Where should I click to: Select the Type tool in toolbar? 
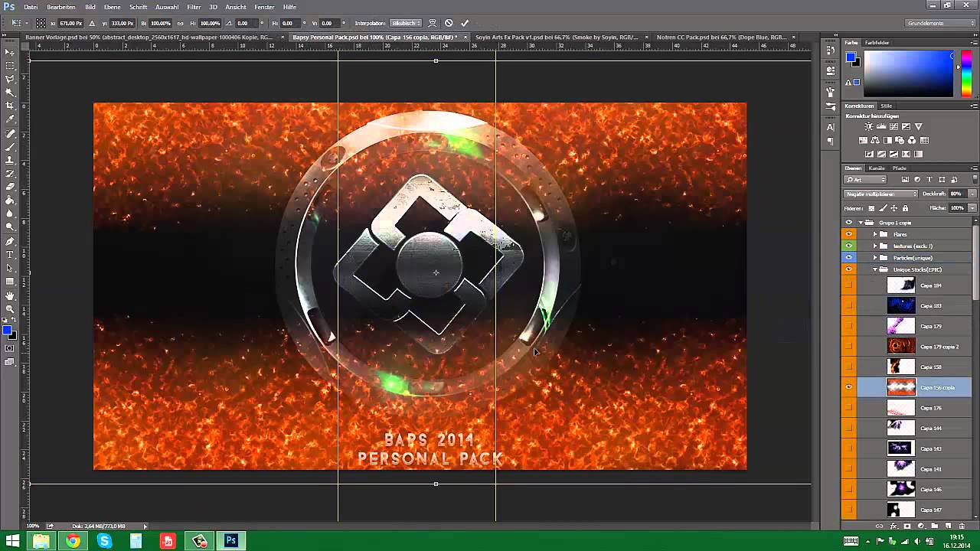(x=10, y=254)
